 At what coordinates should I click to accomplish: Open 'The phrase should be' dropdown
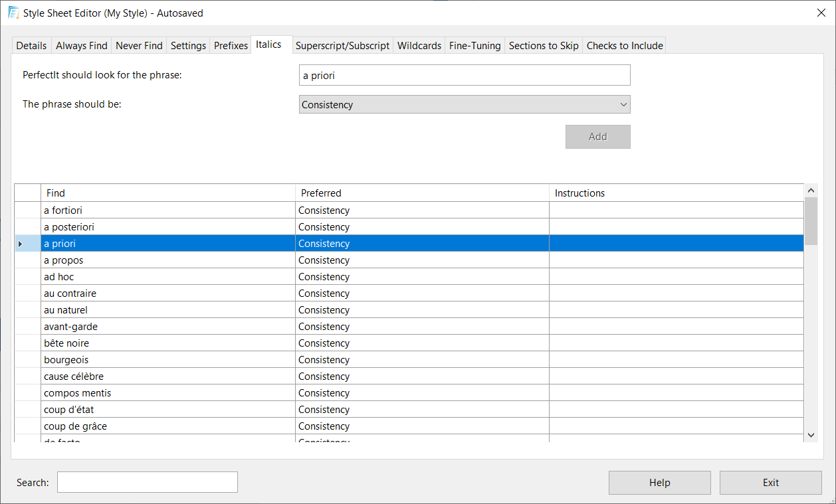(x=464, y=105)
